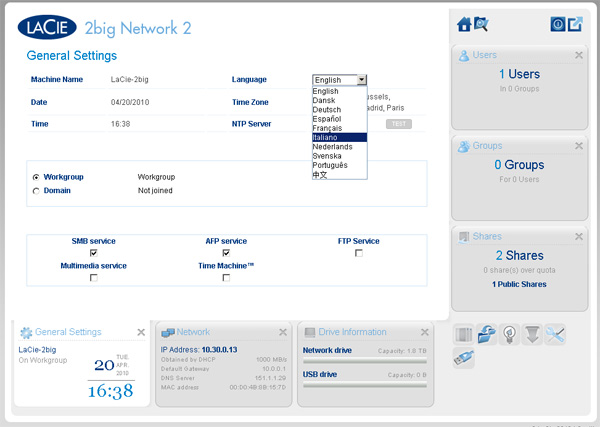The image size is (600, 427).
Task: Choose Español from the language list
Action: coord(339,119)
